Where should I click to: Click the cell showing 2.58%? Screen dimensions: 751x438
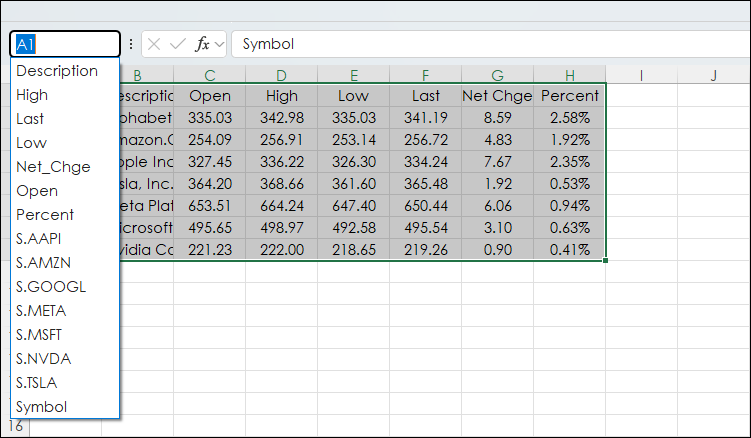point(570,118)
